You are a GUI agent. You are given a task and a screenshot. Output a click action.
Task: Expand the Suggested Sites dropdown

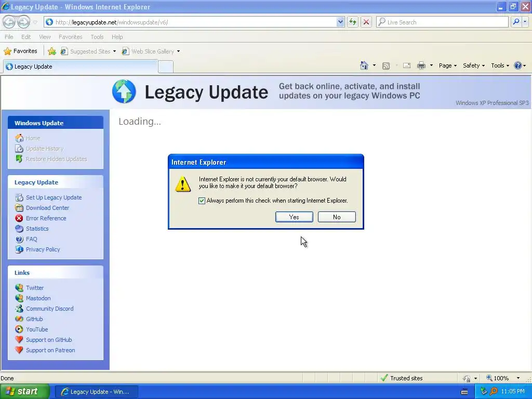tap(114, 51)
